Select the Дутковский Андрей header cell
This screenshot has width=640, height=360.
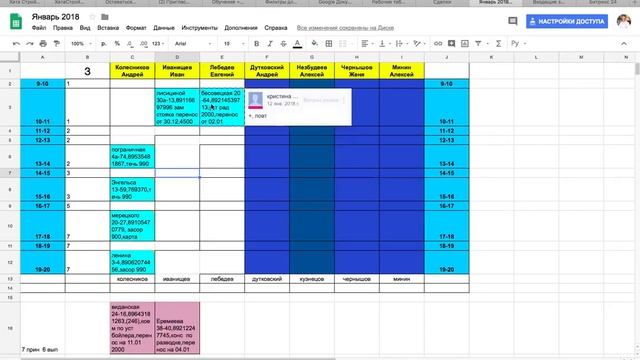[x=267, y=71]
